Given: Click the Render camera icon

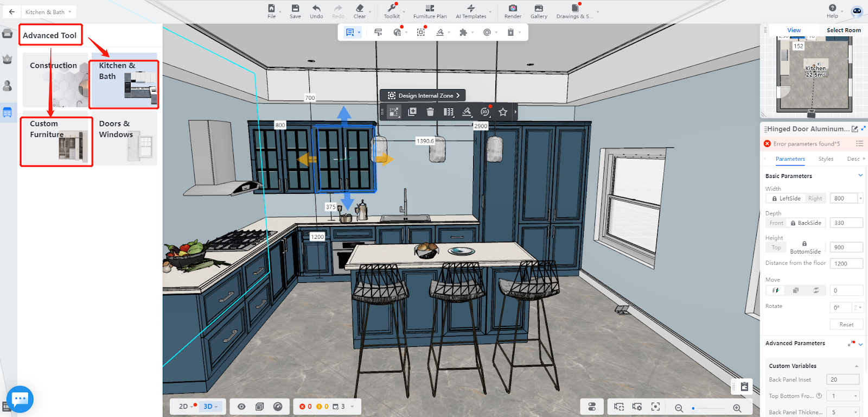Looking at the screenshot, I should click(x=513, y=8).
